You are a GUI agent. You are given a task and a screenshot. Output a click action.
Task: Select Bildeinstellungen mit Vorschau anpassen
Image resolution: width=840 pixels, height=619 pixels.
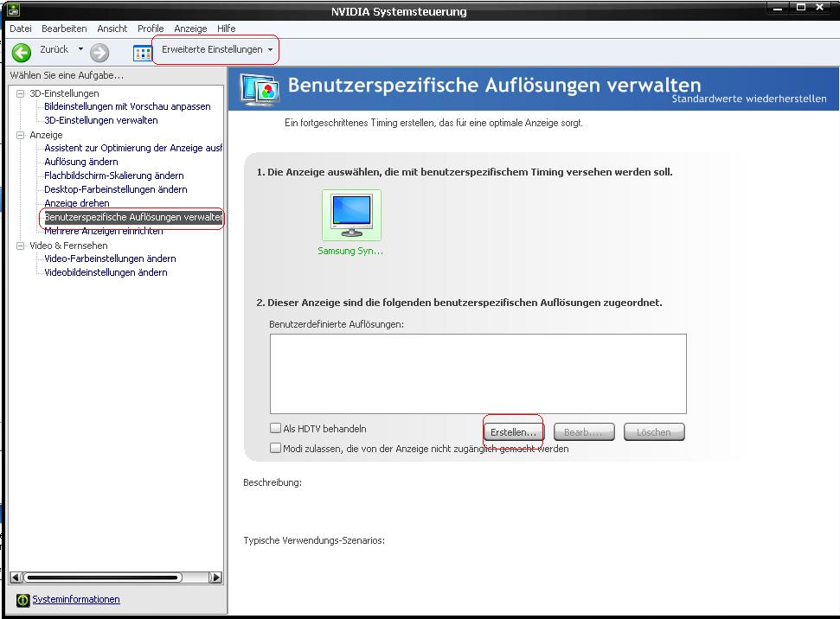point(127,106)
